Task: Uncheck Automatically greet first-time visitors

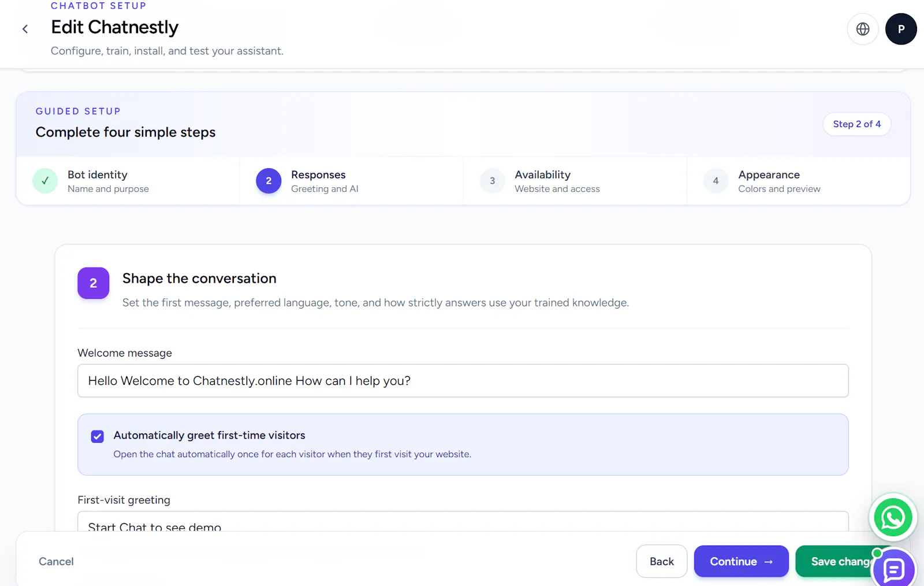Action: pos(98,436)
